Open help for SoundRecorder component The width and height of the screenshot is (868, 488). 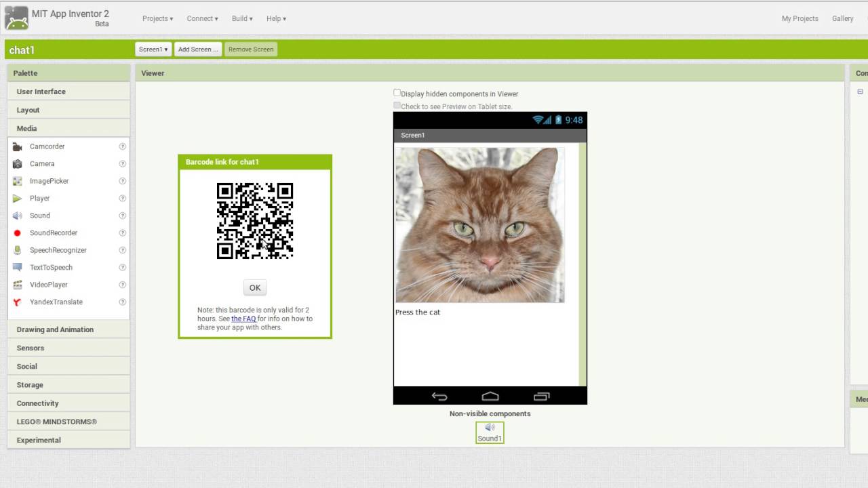click(x=123, y=232)
